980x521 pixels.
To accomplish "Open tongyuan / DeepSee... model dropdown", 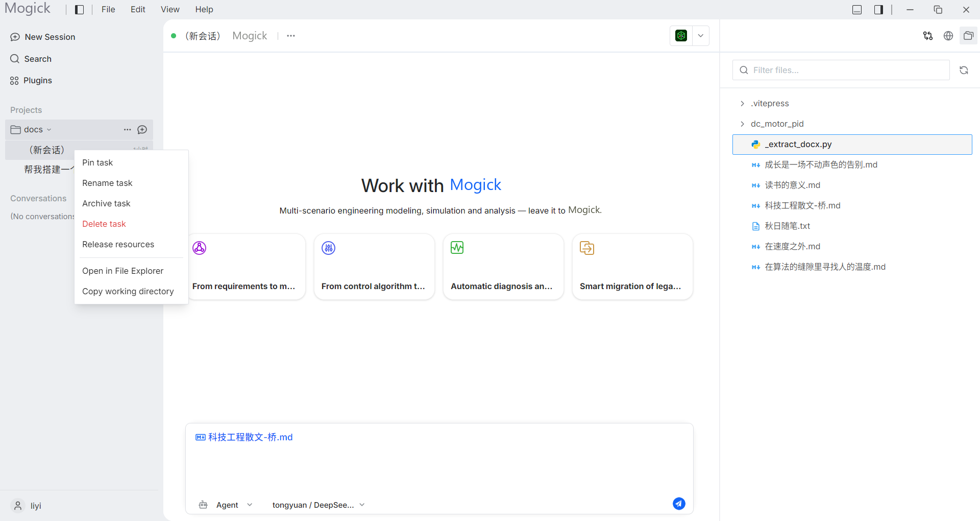I will [x=318, y=505].
